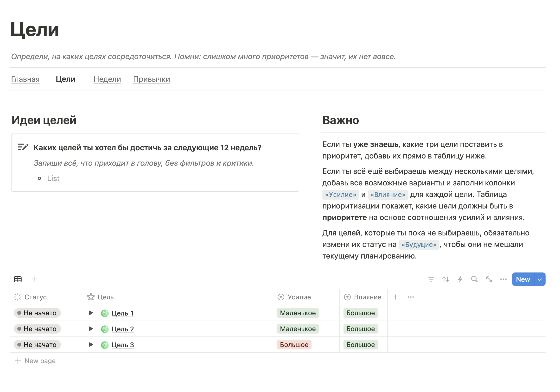This screenshot has height=392, width=560.
Task: Add a new property column
Action: pos(395,297)
